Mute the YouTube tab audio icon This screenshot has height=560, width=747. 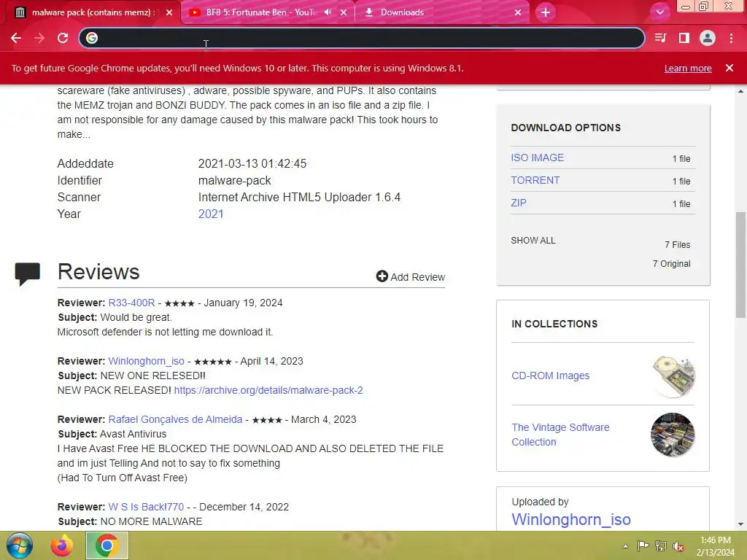[x=328, y=12]
